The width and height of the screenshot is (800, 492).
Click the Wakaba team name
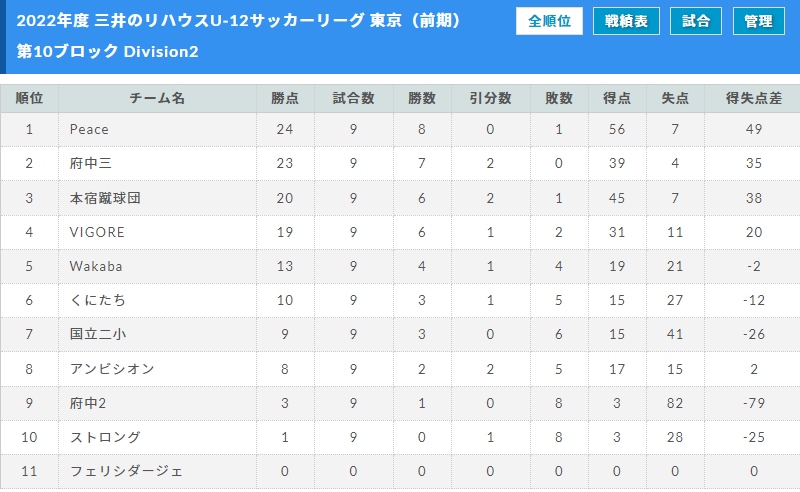click(x=96, y=266)
